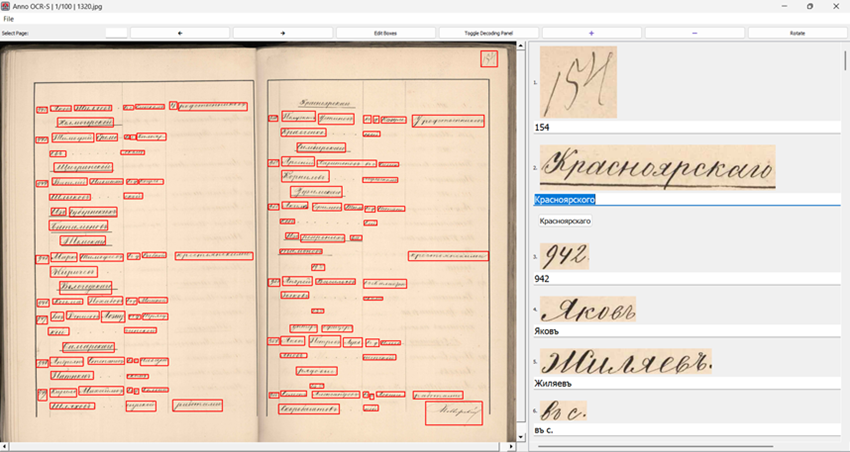Viewport: 850px width, 452px height.
Task: Choose the suggestion 'Красноярскаго'
Action: [x=565, y=220]
